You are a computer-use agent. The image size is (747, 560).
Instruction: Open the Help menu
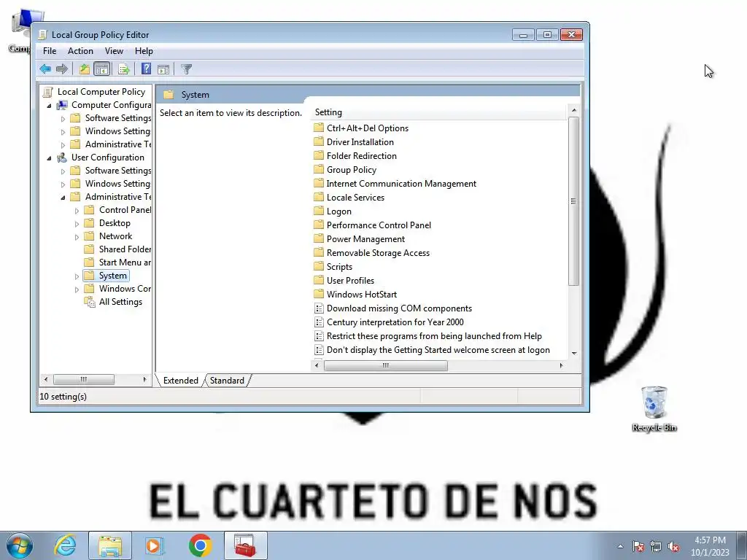[144, 51]
